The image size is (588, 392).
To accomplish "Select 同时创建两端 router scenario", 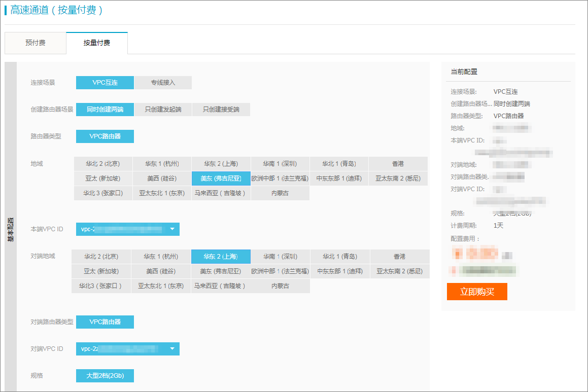I will click(x=105, y=110).
